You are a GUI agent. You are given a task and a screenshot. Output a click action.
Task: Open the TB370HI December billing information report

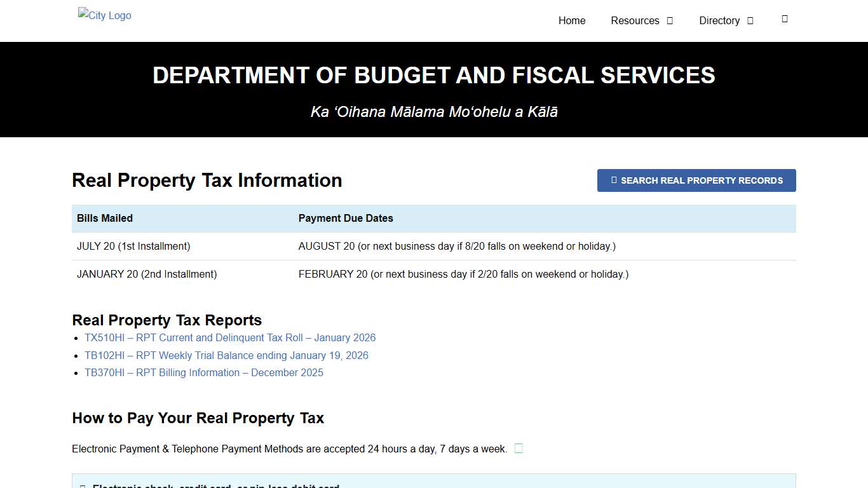coord(204,372)
